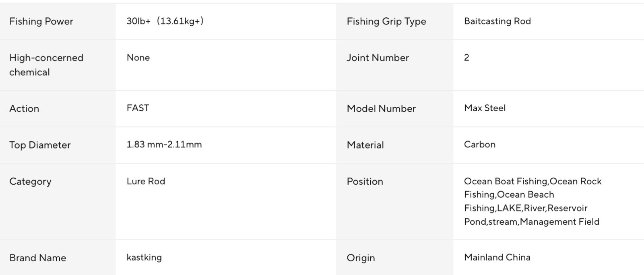Select the None value for chemical

click(x=138, y=58)
